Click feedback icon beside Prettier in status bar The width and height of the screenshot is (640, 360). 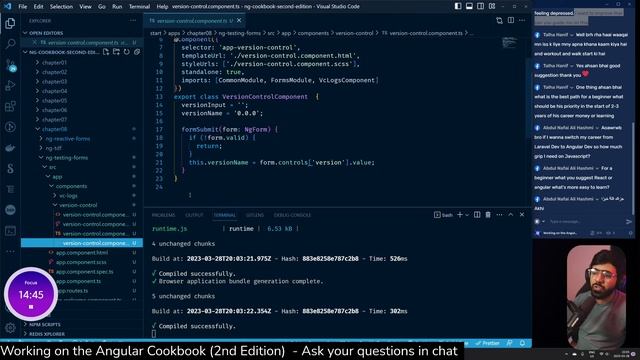tap(509, 343)
